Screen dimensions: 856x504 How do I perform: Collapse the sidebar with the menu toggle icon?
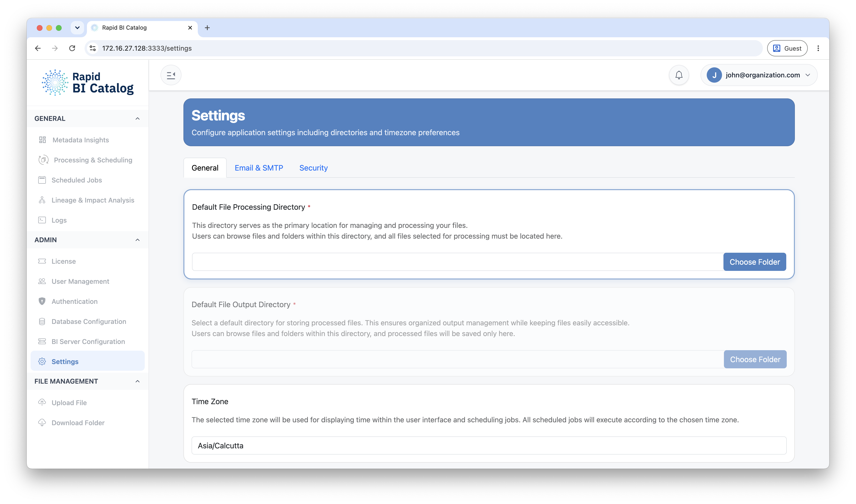pyautogui.click(x=171, y=75)
